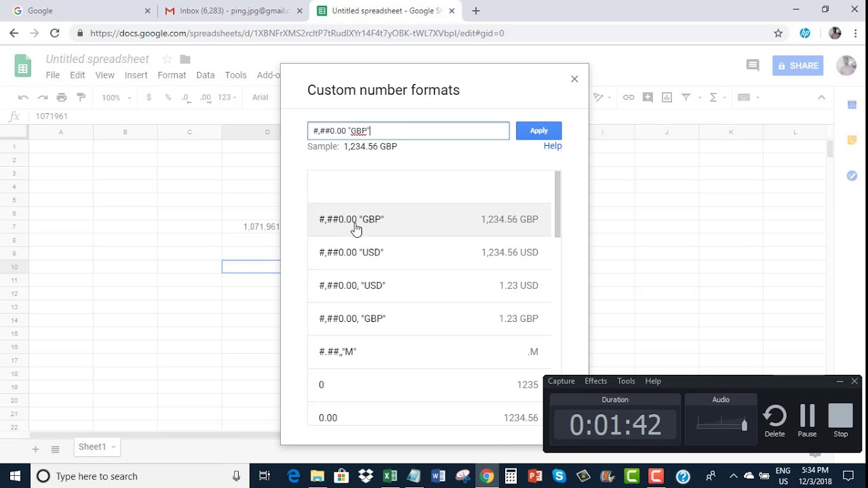The height and width of the screenshot is (488, 868).
Task: Collapse the toolbar with the up chevron
Action: click(x=821, y=98)
